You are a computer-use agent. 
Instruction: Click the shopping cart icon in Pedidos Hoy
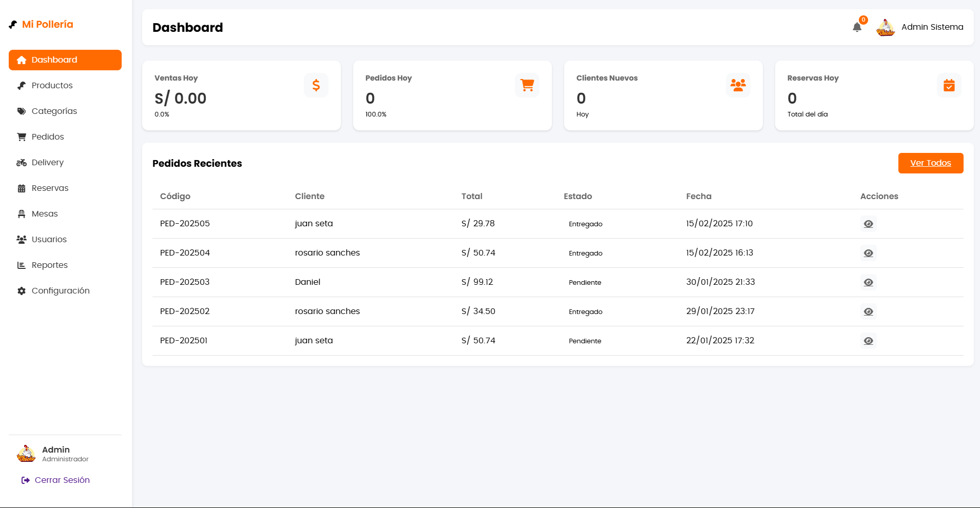(x=527, y=85)
